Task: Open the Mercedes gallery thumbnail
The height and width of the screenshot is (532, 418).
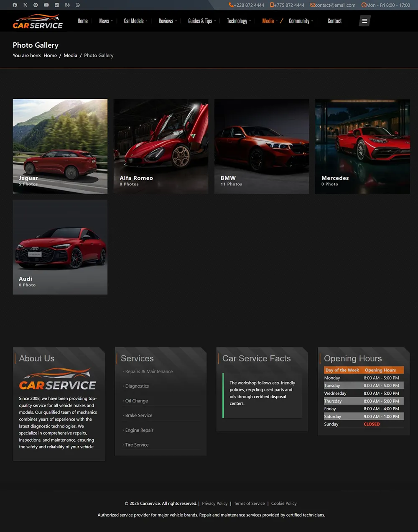Action: 362,146
